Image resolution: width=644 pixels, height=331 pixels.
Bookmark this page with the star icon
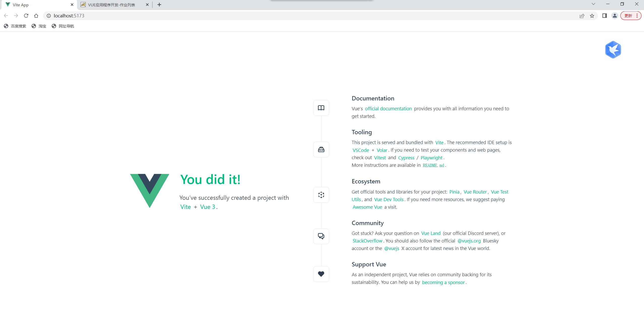coord(592,16)
